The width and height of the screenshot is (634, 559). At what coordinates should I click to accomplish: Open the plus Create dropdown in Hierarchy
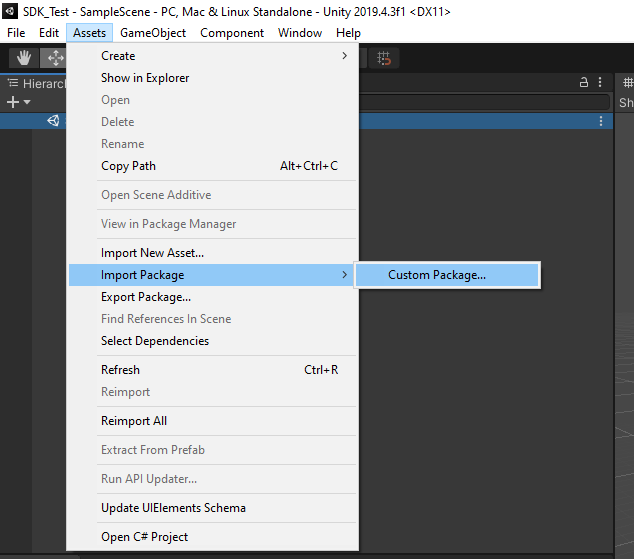(18, 102)
